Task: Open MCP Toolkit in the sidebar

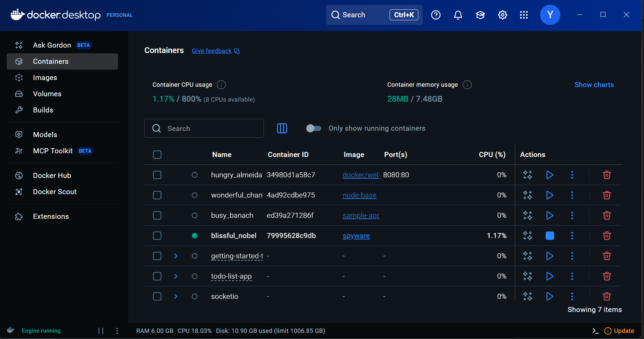Action: (x=62, y=151)
